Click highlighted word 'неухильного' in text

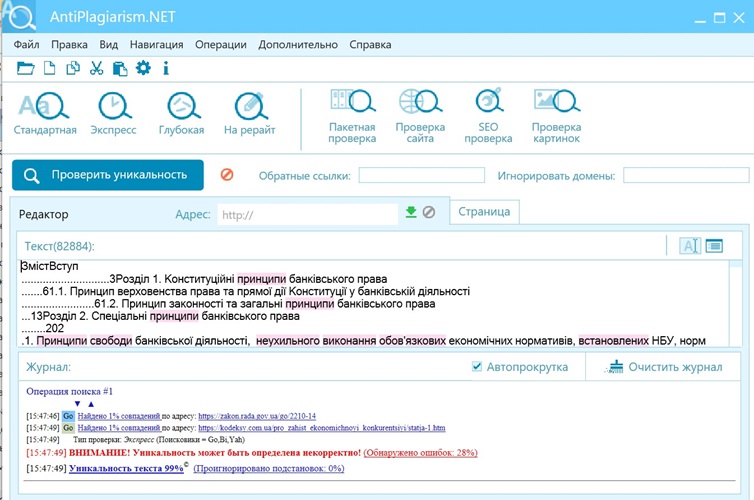click(x=288, y=341)
